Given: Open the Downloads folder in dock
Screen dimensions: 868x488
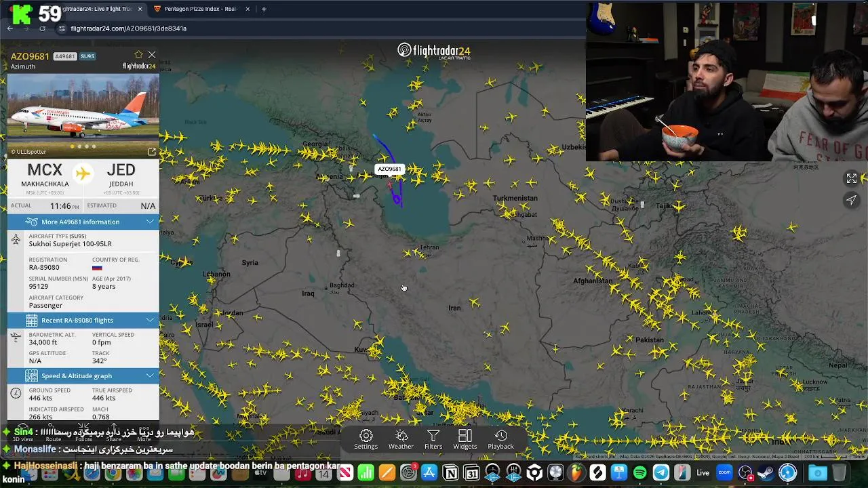Looking at the screenshot, I should pos(818,472).
